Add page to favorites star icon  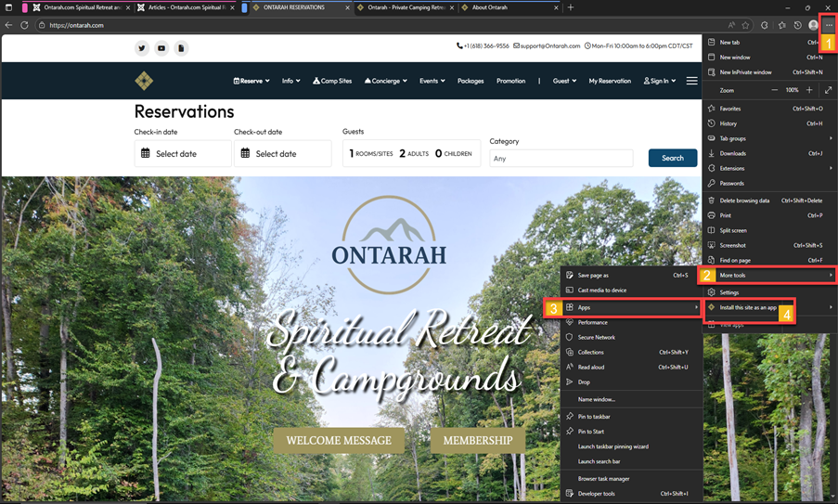745,25
